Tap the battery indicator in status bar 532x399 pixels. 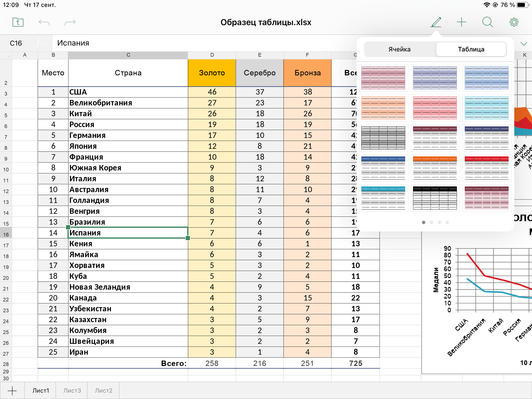[x=522, y=5]
